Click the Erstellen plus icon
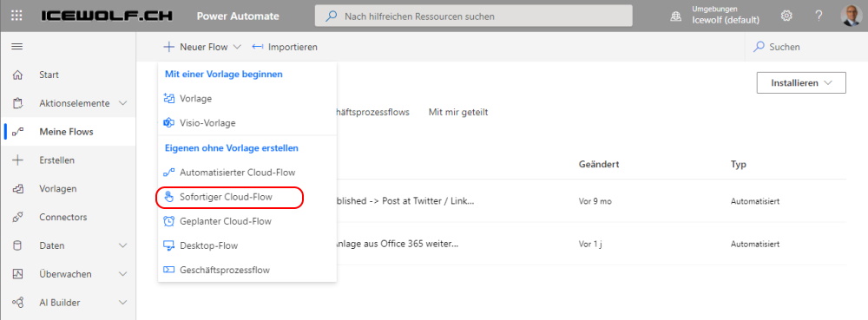Viewport: 868px width, 320px height. coord(17,160)
